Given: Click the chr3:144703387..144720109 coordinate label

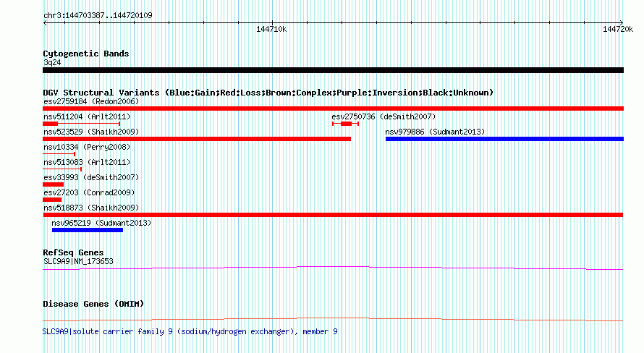Looking at the screenshot, I should pyautogui.click(x=98, y=15).
